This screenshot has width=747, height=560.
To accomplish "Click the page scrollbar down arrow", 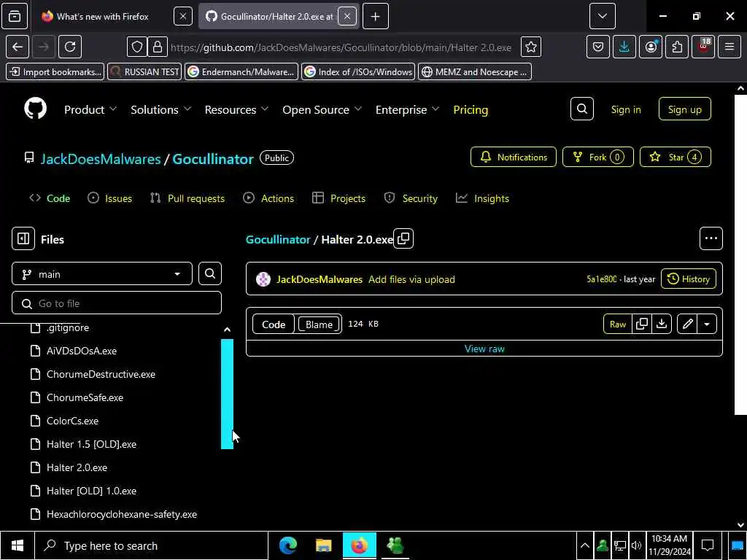I will [740, 524].
